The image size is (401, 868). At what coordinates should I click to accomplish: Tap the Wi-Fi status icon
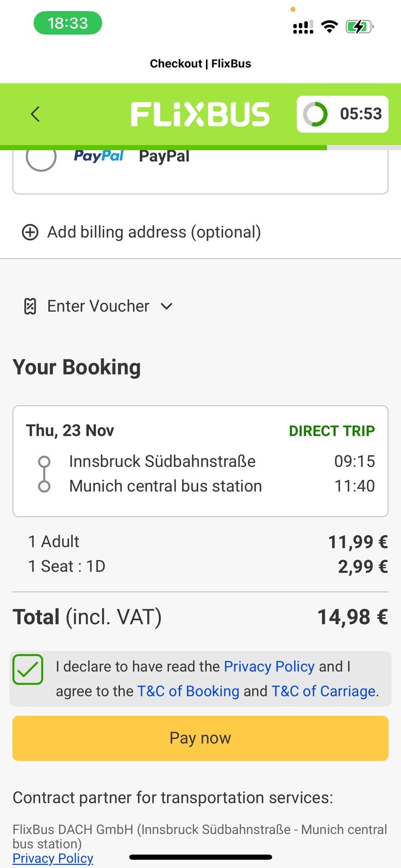[x=329, y=27]
